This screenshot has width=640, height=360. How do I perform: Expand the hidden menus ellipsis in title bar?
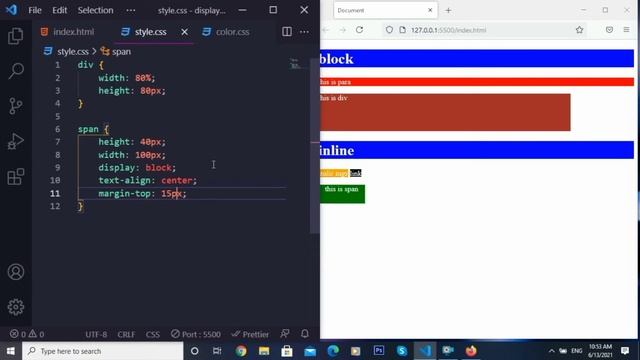pyautogui.click(x=131, y=10)
